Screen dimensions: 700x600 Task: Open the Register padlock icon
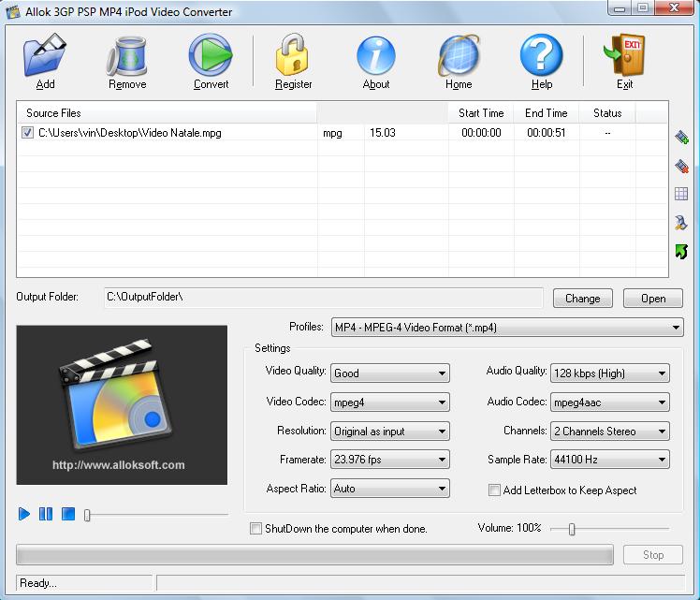(293, 55)
